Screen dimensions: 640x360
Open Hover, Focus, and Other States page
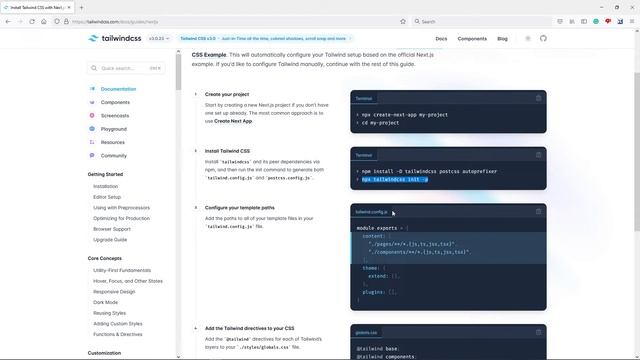pos(128,281)
